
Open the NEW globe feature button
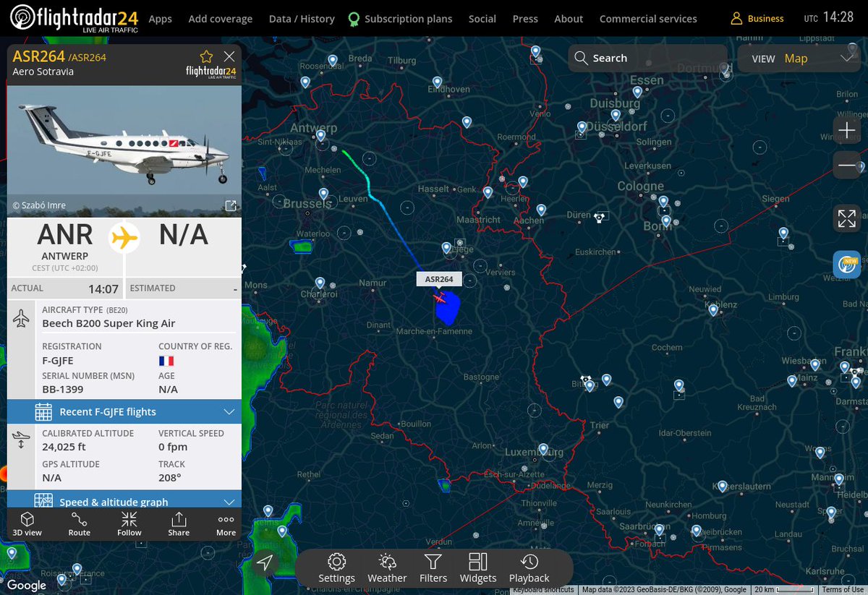(846, 265)
